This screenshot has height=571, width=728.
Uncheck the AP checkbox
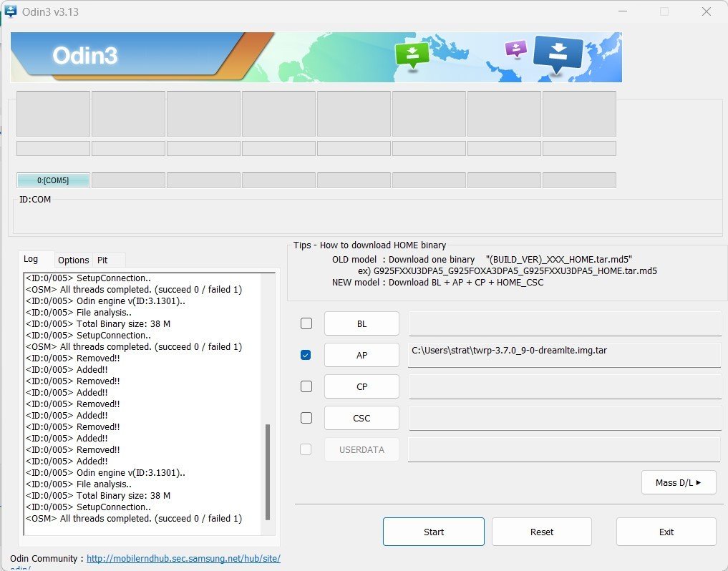click(306, 355)
